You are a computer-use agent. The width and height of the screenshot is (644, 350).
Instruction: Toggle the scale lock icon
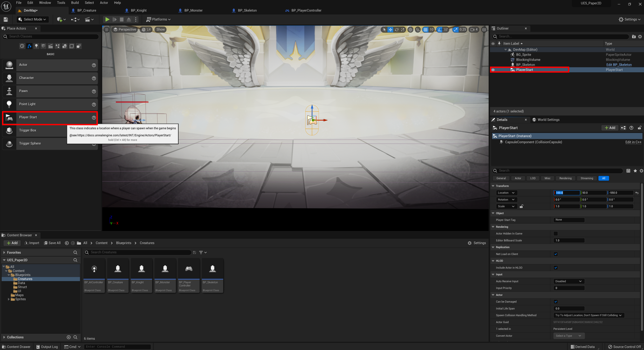pyautogui.click(x=521, y=206)
